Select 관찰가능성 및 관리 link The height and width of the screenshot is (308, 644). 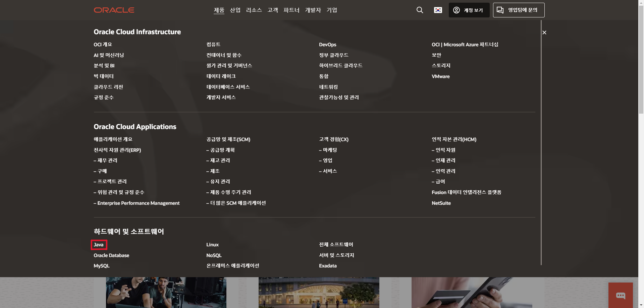(x=339, y=97)
